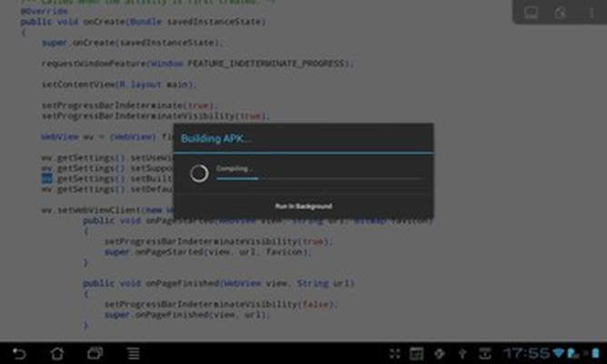
Task: Open the clock showing 17:55
Action: click(x=527, y=353)
